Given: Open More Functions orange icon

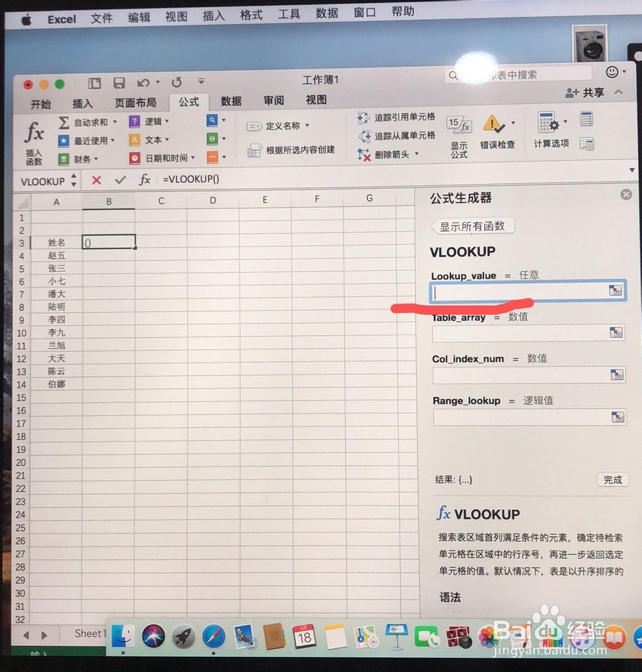Looking at the screenshot, I should click(212, 157).
